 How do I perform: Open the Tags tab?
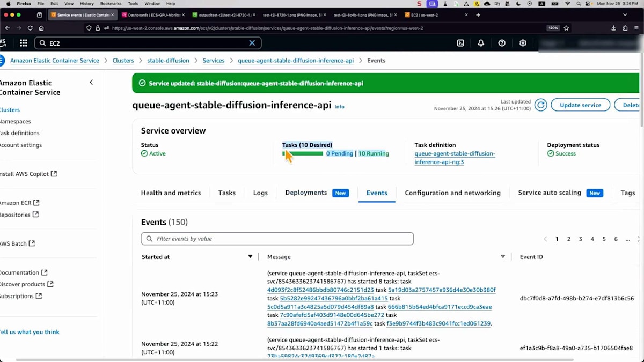tap(628, 193)
